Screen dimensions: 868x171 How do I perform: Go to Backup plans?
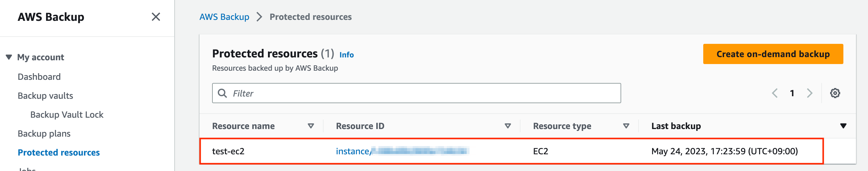[44, 134]
